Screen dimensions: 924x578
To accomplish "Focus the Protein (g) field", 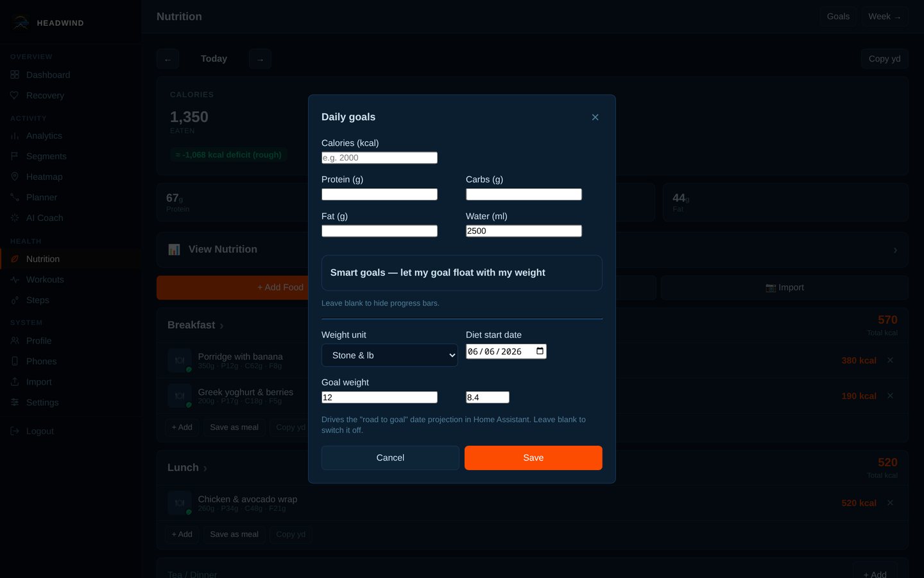I will [x=379, y=194].
